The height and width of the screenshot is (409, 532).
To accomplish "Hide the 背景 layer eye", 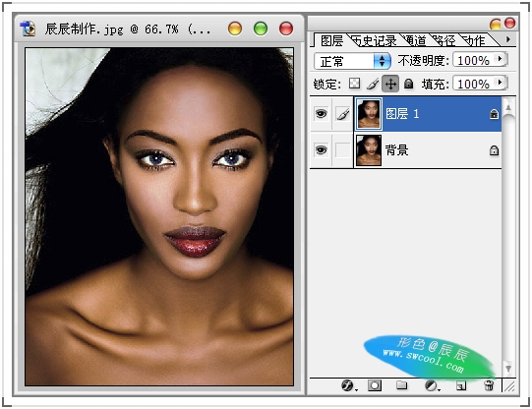I will [321, 149].
